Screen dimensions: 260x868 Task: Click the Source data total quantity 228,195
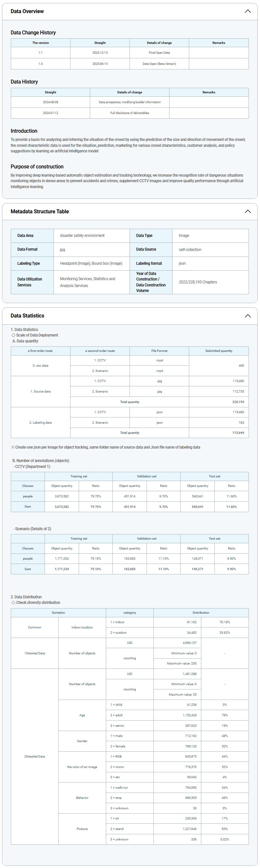(x=238, y=402)
